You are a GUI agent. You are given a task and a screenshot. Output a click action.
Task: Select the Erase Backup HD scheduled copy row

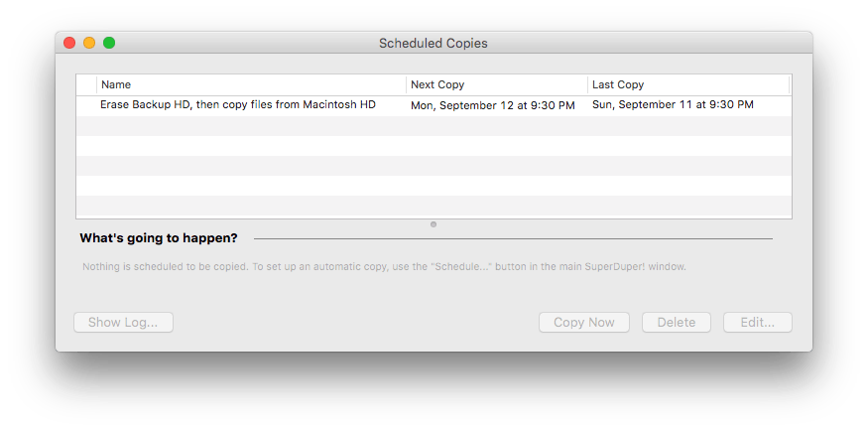[434, 105]
